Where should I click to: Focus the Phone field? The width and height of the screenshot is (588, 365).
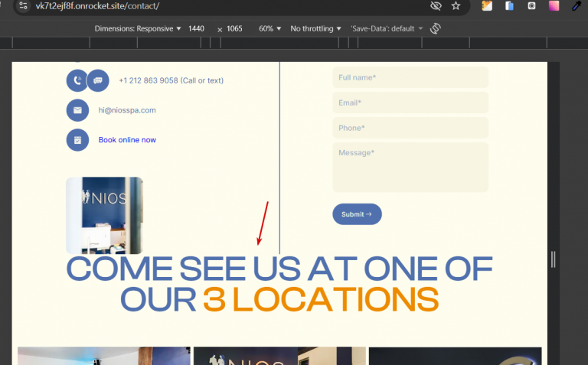[410, 128]
